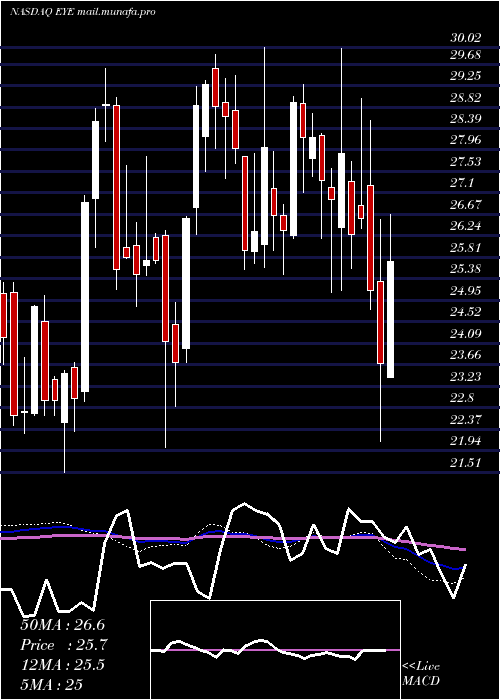Click the NASDAQ EYE mail.munafa.pro title

coord(83,12)
